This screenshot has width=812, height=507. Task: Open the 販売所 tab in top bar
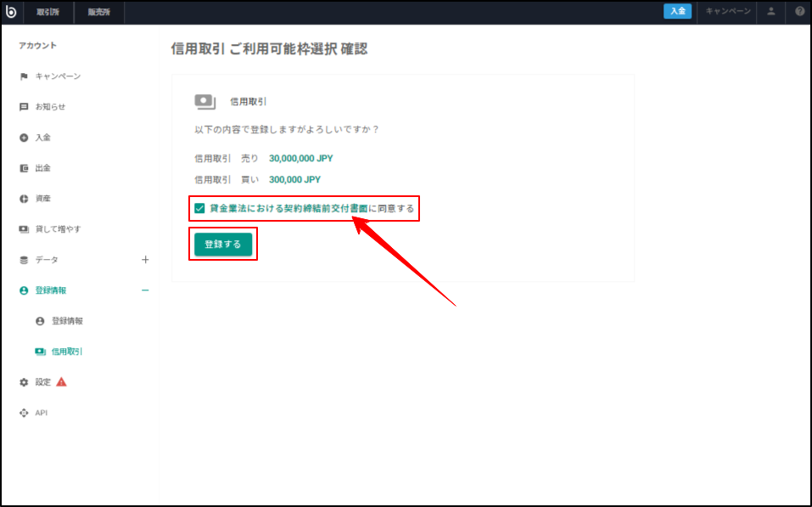tap(99, 12)
